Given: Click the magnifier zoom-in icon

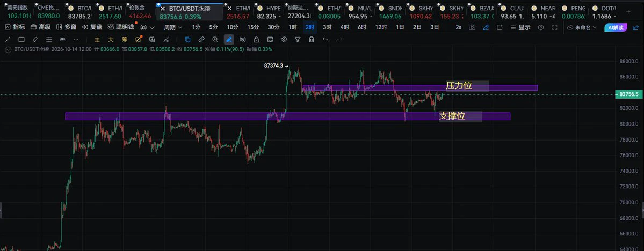Looking at the screenshot, I should coord(215,40).
